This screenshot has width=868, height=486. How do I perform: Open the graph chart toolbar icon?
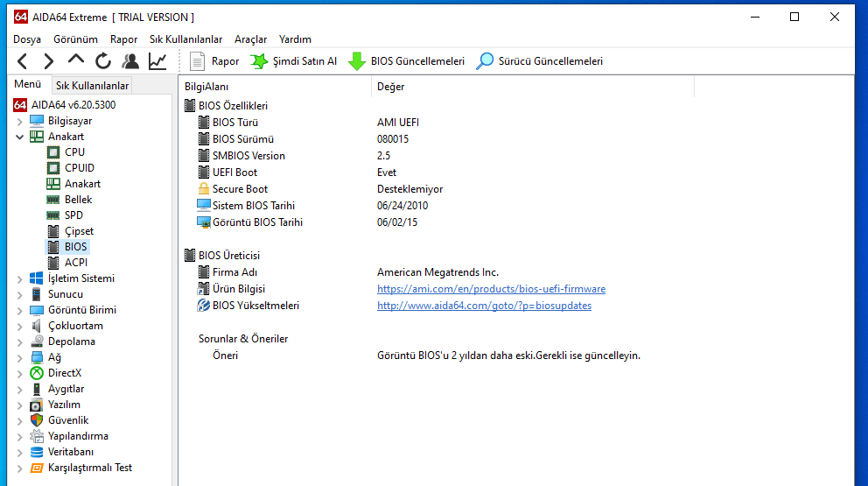point(157,61)
